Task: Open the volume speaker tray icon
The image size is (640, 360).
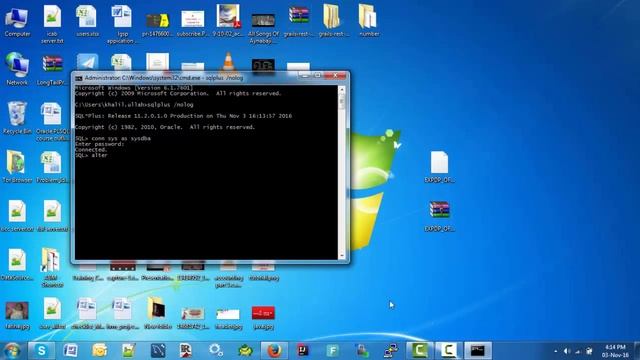Action: 567,351
